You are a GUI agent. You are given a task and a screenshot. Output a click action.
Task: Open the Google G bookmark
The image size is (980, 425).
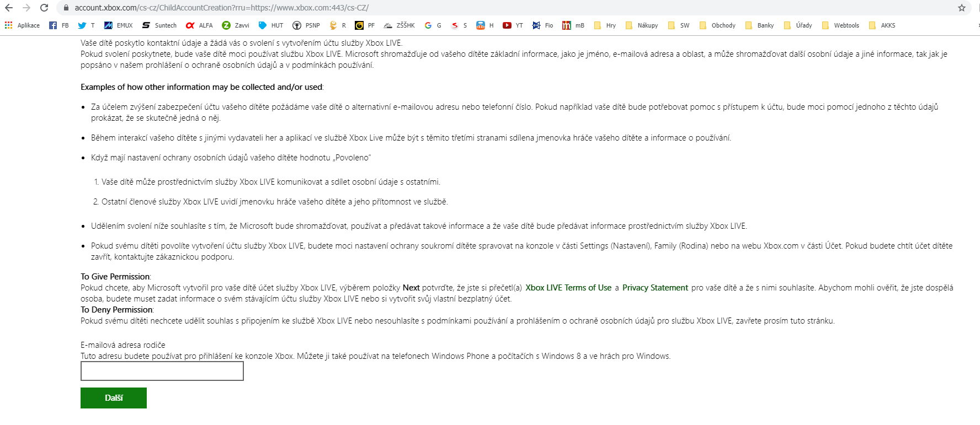pyautogui.click(x=433, y=25)
